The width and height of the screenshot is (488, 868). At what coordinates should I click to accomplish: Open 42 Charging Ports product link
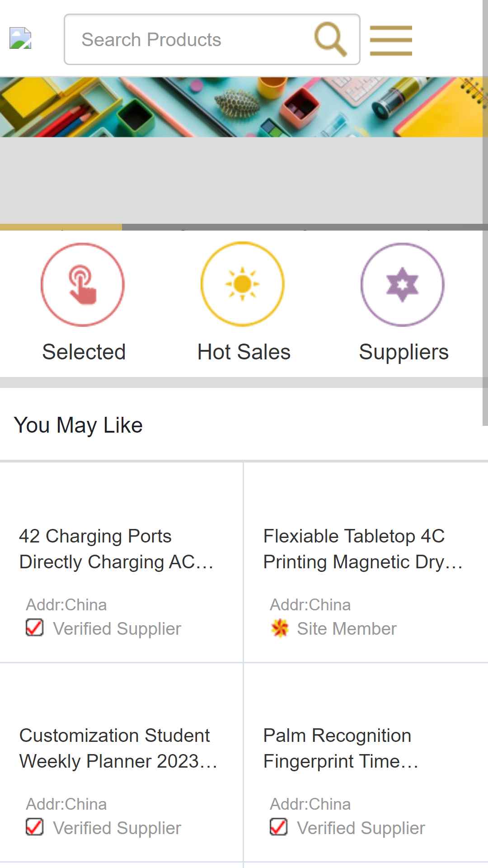(117, 549)
